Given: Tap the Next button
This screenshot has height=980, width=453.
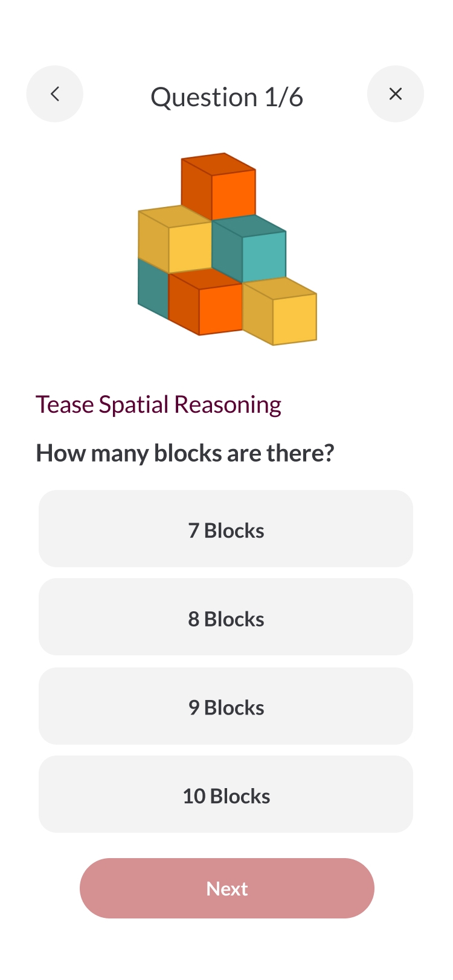Looking at the screenshot, I should (x=227, y=888).
